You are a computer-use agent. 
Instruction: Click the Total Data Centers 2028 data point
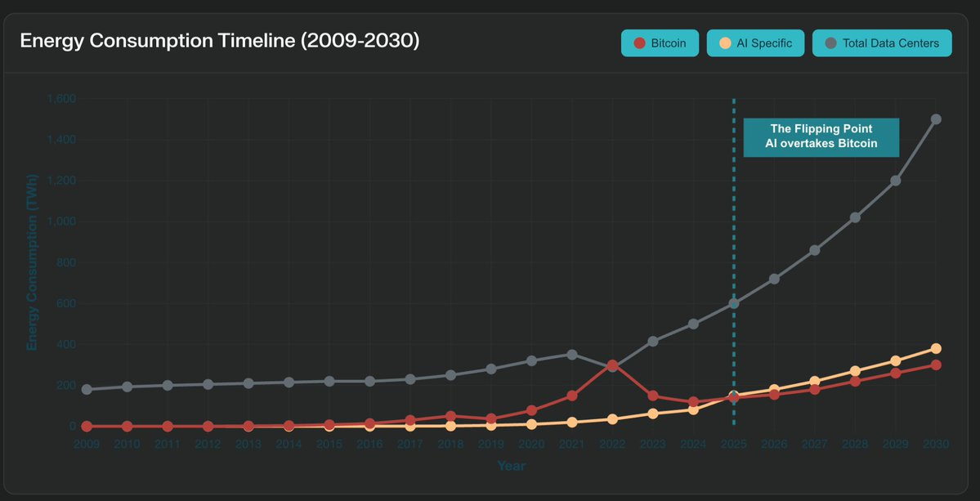tap(855, 217)
